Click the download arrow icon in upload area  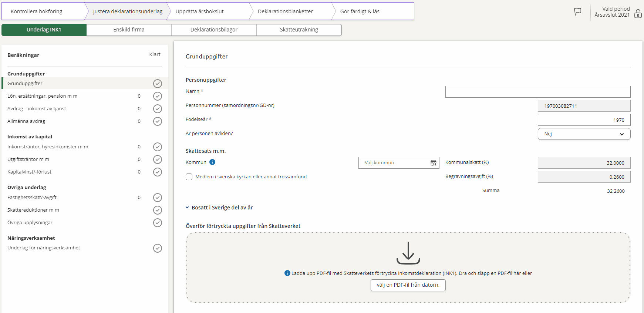point(408,253)
